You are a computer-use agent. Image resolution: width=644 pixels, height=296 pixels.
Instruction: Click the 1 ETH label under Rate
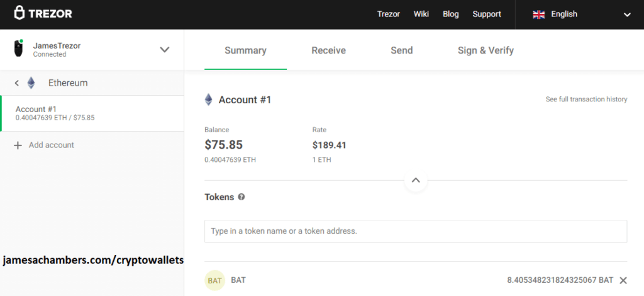point(321,160)
